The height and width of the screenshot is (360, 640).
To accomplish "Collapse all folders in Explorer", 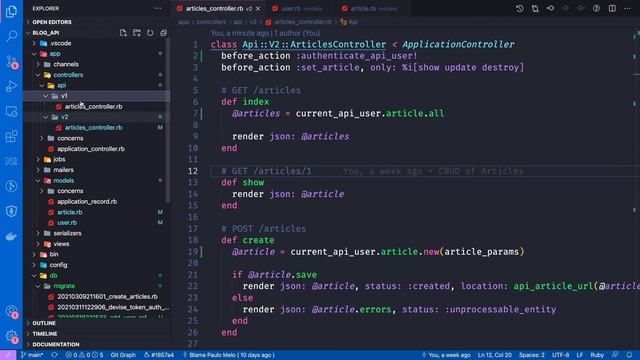I will 163,33.
